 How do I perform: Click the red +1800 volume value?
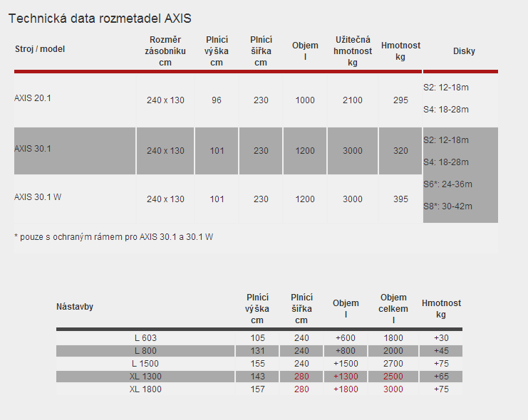[x=346, y=389]
